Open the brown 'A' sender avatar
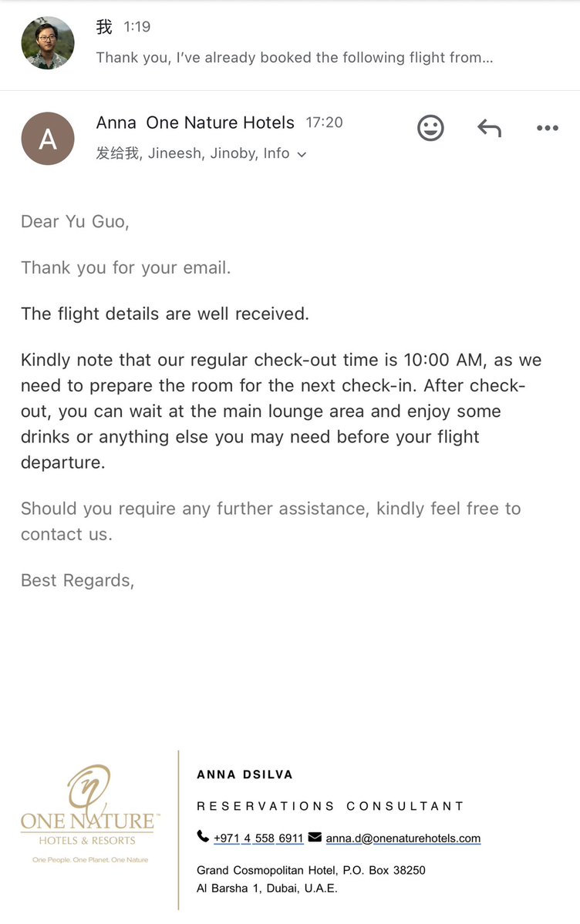580x924 pixels. (48, 139)
